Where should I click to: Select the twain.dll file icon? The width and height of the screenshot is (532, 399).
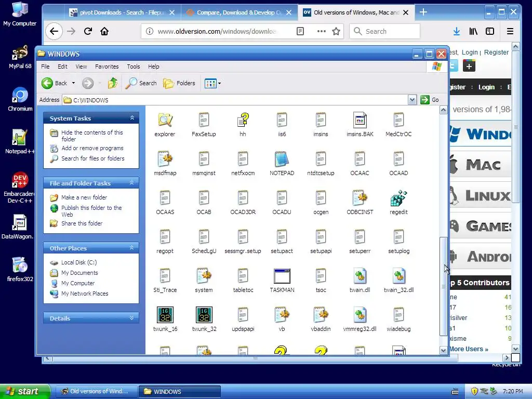click(360, 276)
